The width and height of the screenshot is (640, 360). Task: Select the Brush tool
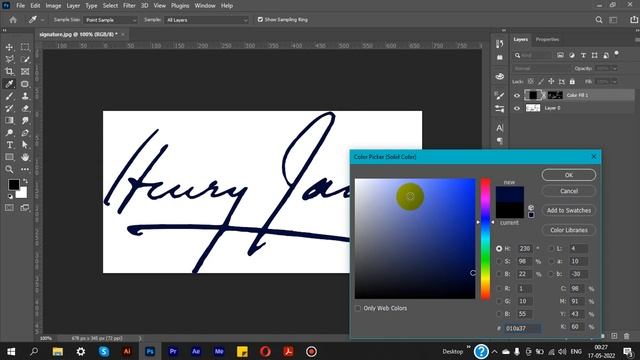pyautogui.click(x=9, y=96)
